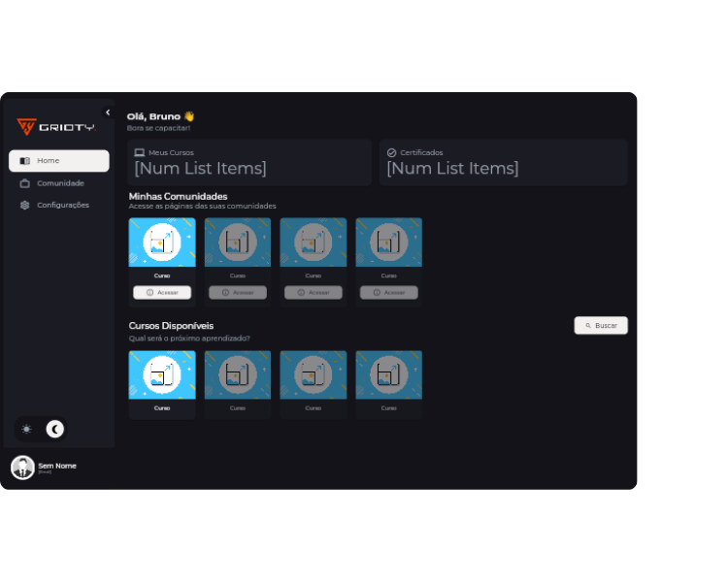
Task: Click the Certificados check badge icon
Action: pos(392,152)
